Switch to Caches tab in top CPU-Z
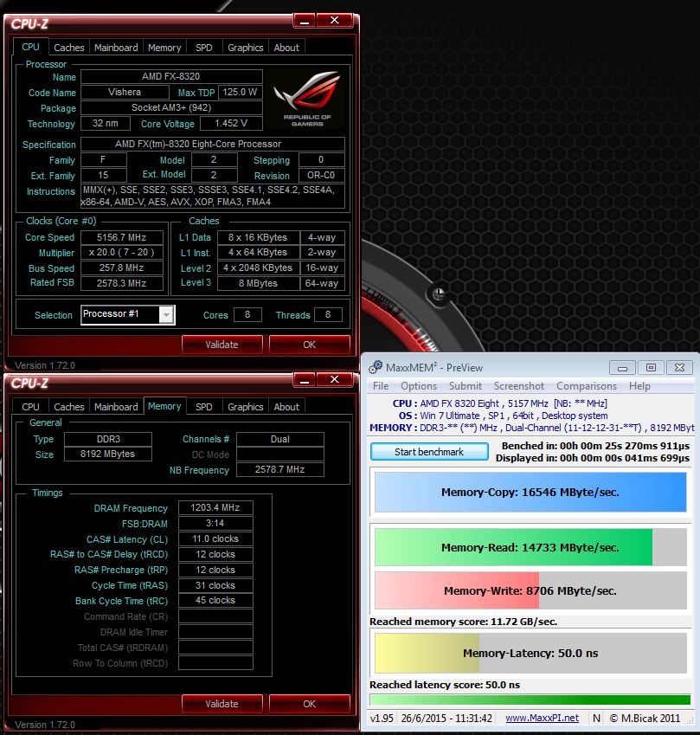 click(x=69, y=48)
